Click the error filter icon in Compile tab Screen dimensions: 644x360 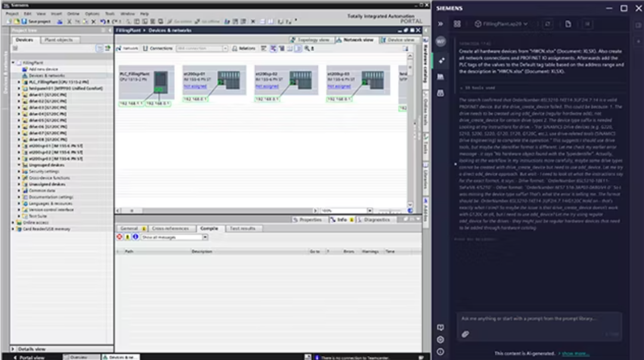click(119, 237)
